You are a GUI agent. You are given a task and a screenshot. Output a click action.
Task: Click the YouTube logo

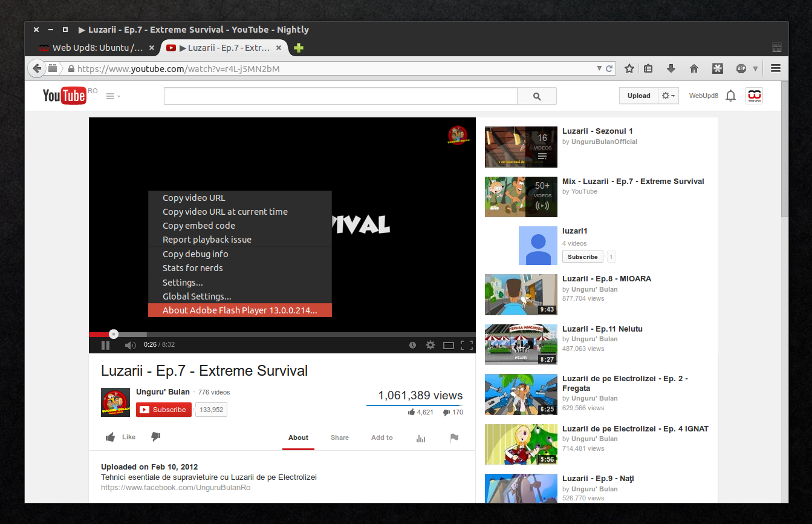click(64, 96)
